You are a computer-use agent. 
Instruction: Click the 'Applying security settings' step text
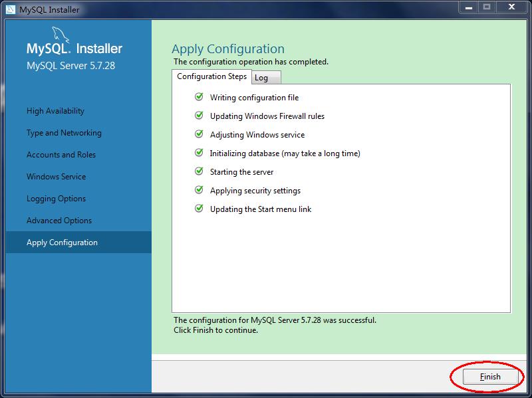pos(255,191)
